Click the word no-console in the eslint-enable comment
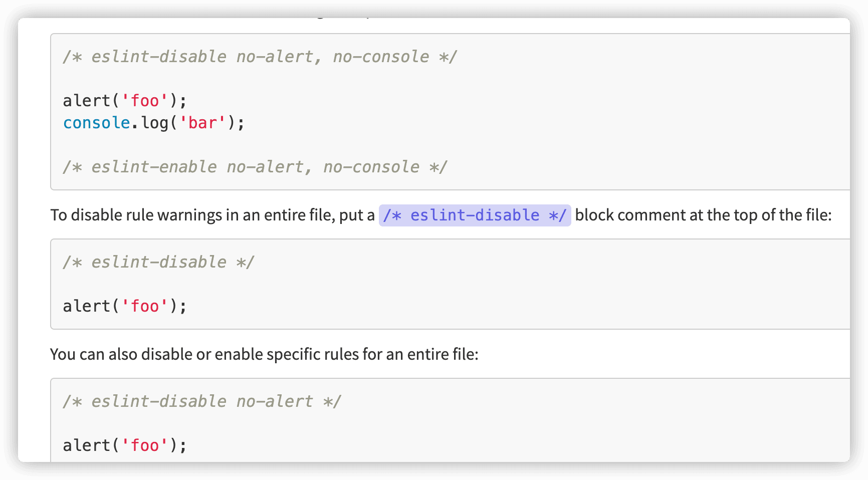 click(x=371, y=167)
